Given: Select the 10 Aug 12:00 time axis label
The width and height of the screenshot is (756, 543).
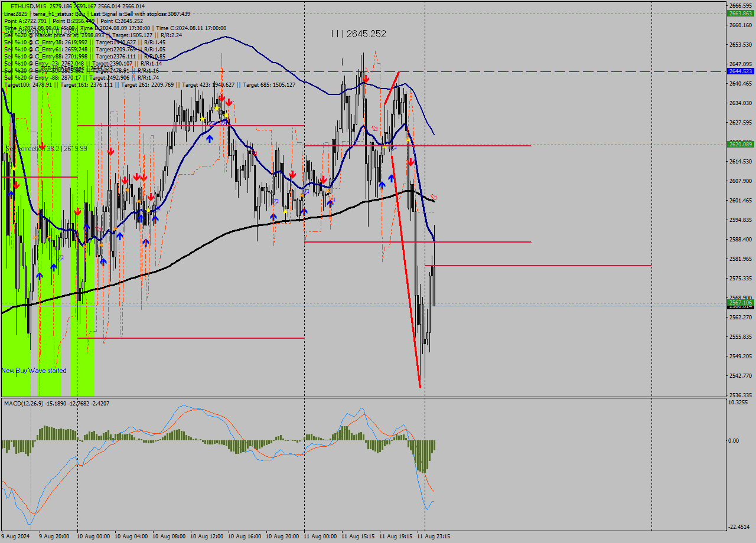Looking at the screenshot, I should tap(207, 537).
